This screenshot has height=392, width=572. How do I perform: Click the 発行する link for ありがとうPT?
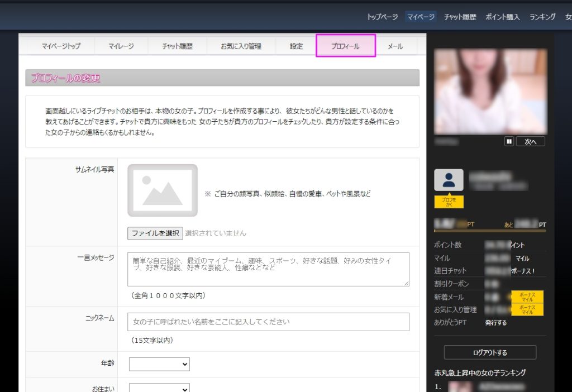(x=496, y=323)
